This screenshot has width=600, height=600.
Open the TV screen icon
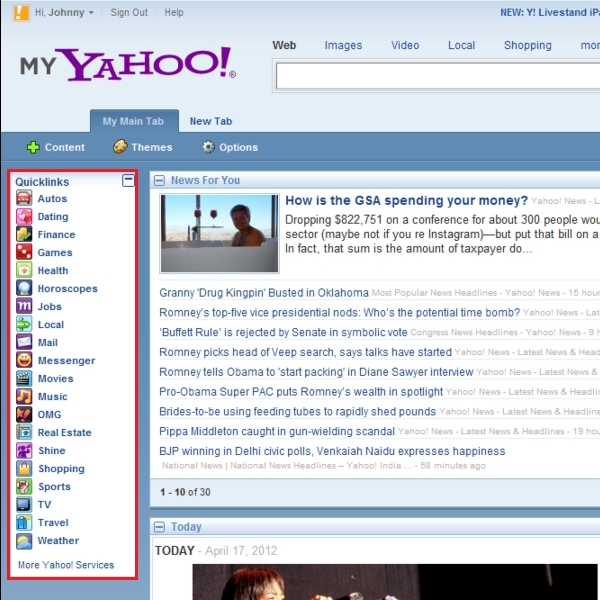(24, 504)
